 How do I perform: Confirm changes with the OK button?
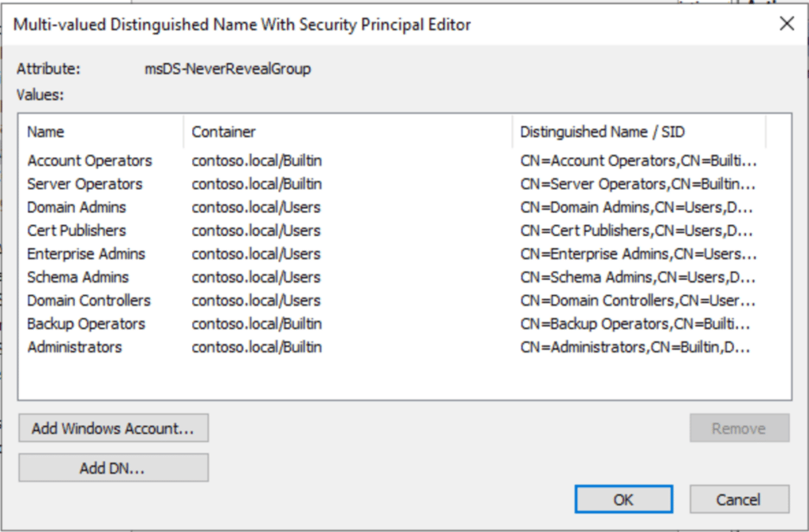(623, 499)
